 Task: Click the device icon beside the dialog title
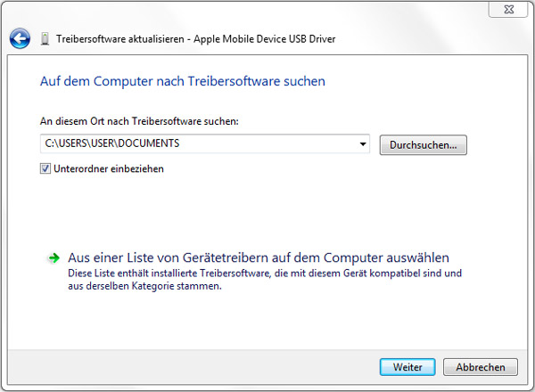tap(45, 39)
